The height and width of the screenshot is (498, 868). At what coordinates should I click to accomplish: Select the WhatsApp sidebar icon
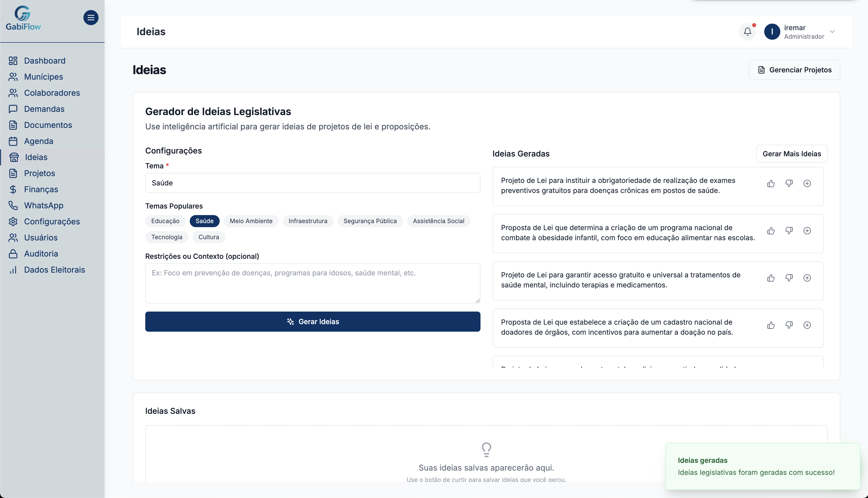(x=13, y=205)
